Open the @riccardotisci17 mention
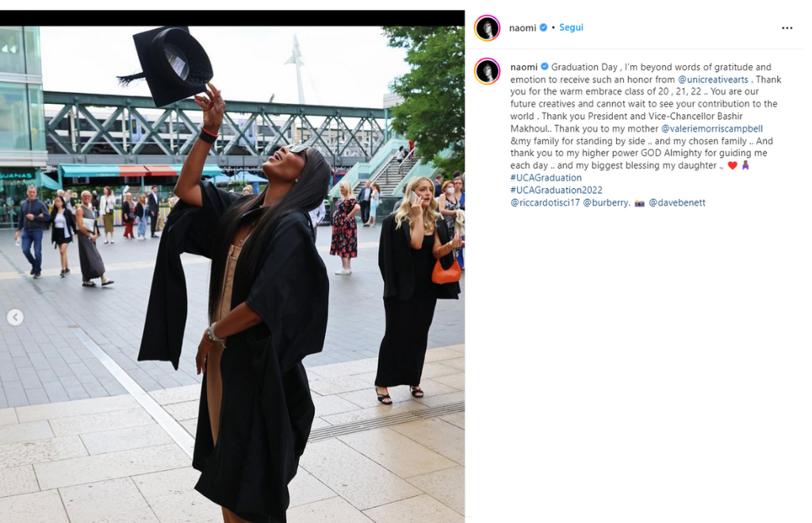The image size is (812, 523). pyautogui.click(x=545, y=202)
